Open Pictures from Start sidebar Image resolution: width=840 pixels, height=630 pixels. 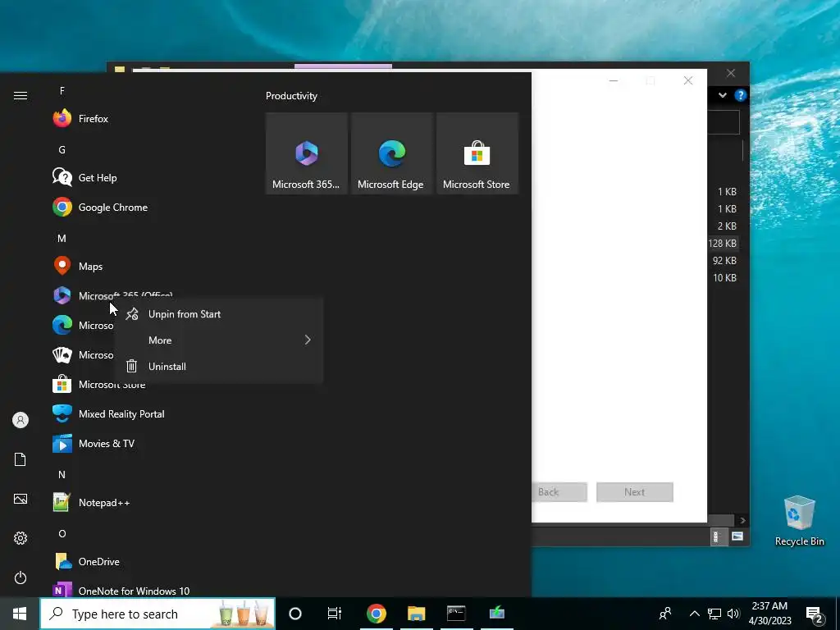[x=21, y=499]
